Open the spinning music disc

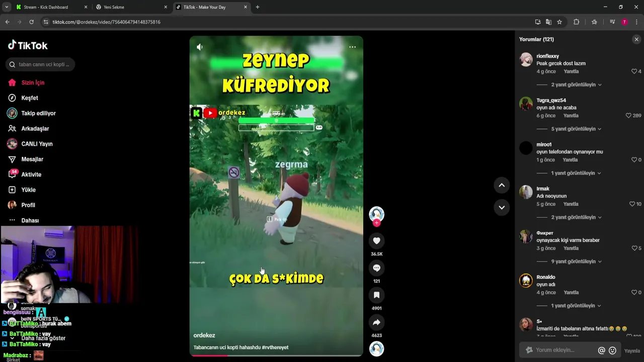pyautogui.click(x=376, y=348)
